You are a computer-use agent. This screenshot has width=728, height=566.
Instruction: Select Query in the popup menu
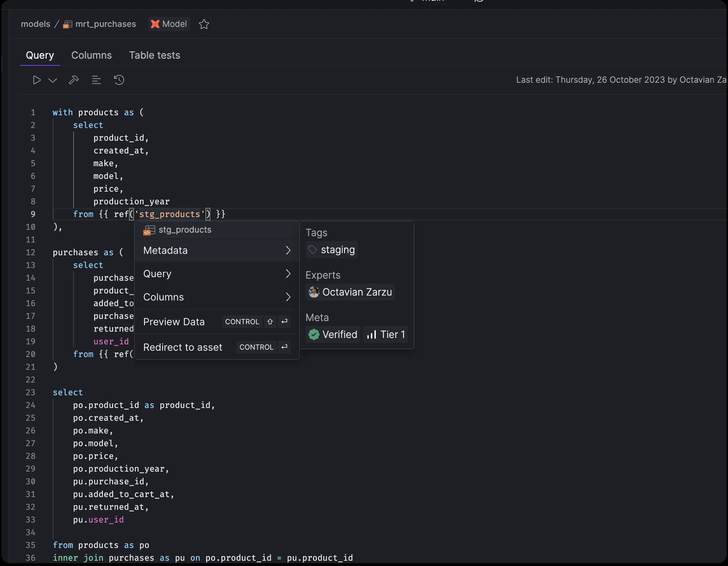pyautogui.click(x=217, y=274)
